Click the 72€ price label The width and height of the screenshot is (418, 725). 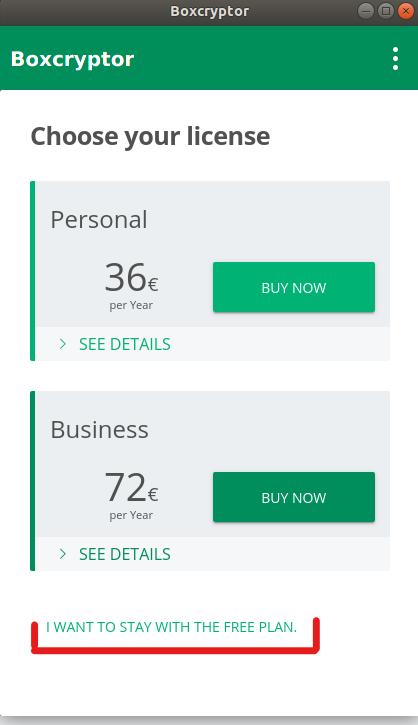(x=131, y=487)
